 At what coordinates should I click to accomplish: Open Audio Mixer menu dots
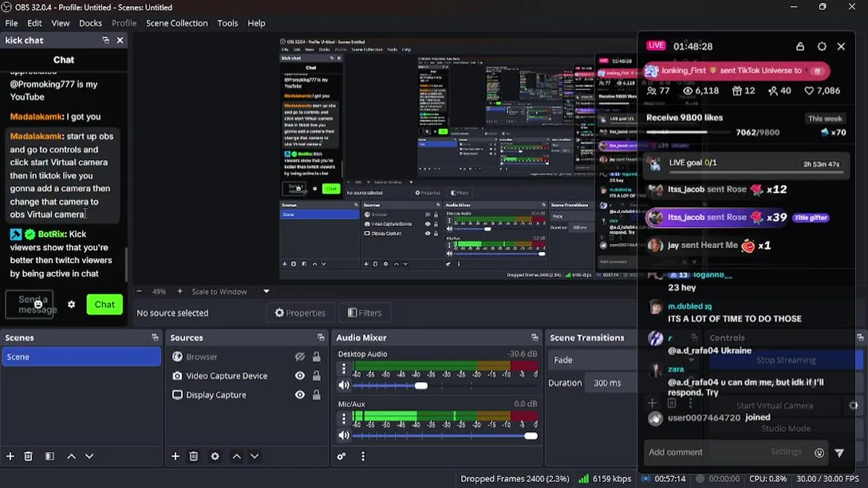[x=363, y=456]
